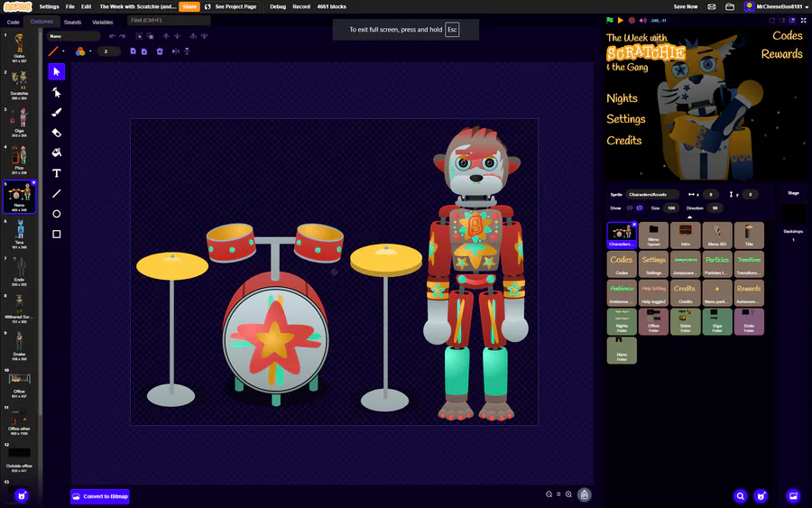The width and height of the screenshot is (812, 508).
Task: Reset canvas zoom with equals icon
Action: click(x=558, y=494)
